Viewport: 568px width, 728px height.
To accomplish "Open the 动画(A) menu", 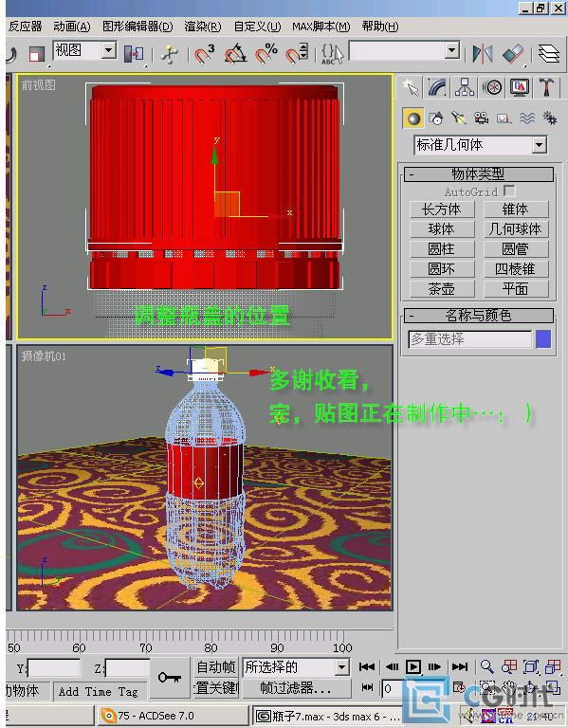I will 71,27.
